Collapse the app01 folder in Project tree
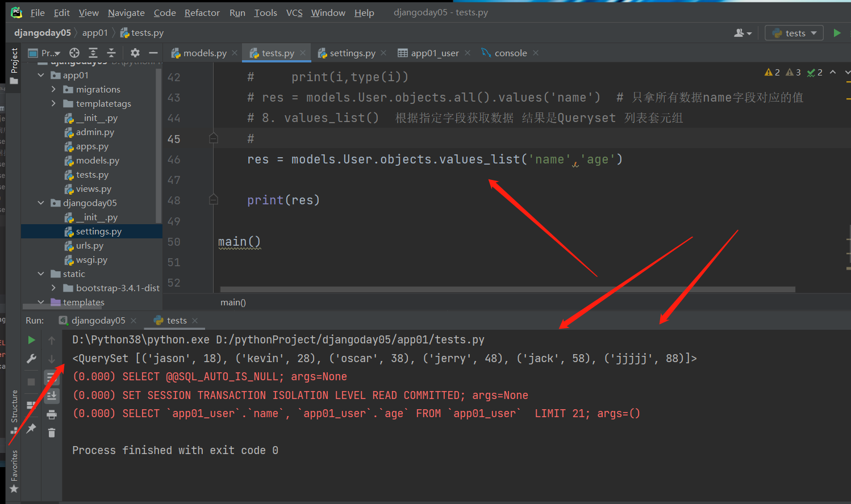The height and width of the screenshot is (504, 851). coord(41,75)
